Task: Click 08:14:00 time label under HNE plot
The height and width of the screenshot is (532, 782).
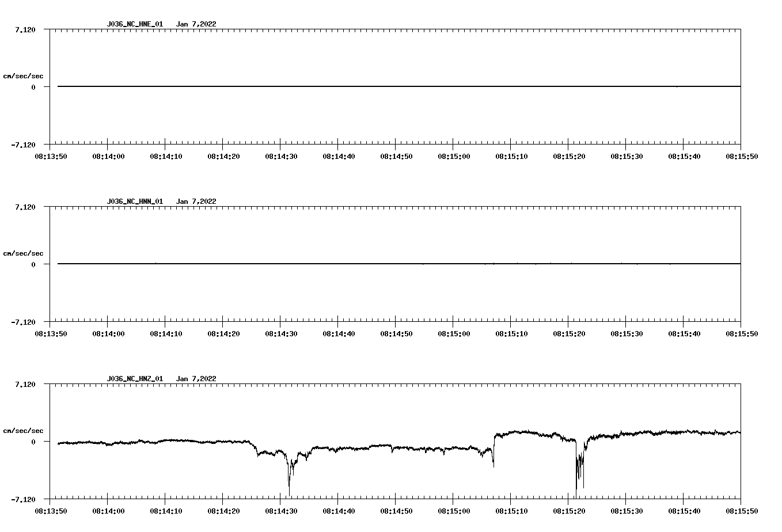Action: point(108,156)
